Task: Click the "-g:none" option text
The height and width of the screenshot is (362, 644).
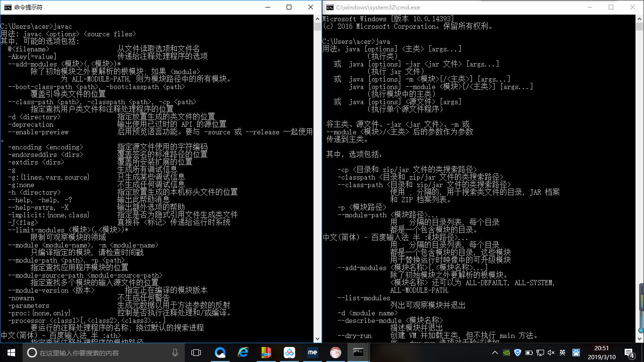Action: pos(21,185)
